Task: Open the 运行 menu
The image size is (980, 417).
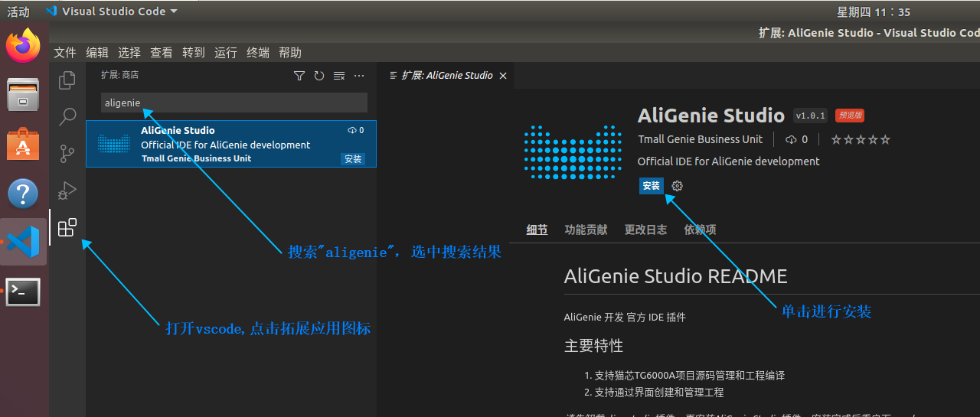Action: [x=226, y=53]
